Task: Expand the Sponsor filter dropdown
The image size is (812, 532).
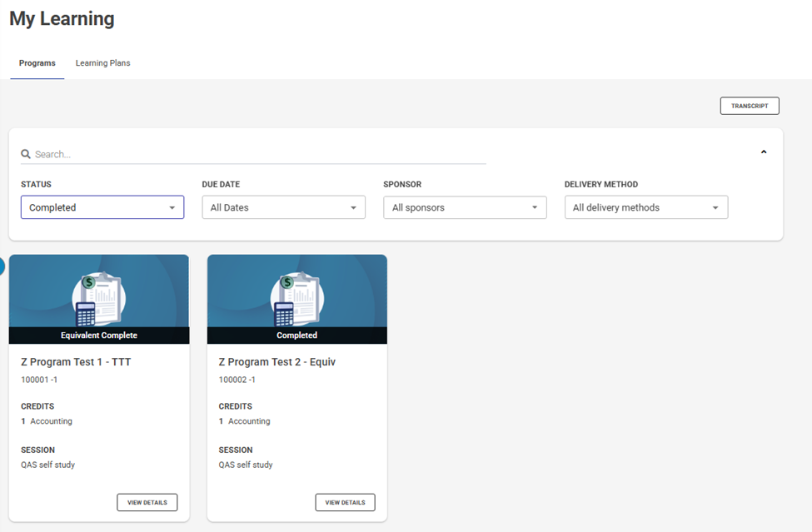Action: tap(465, 207)
